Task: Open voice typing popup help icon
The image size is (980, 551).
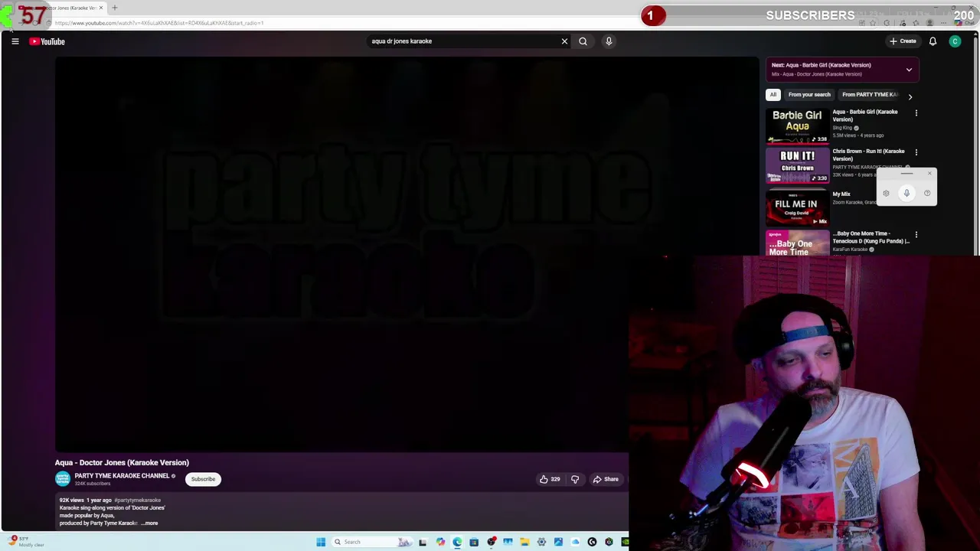Action: 927,193
